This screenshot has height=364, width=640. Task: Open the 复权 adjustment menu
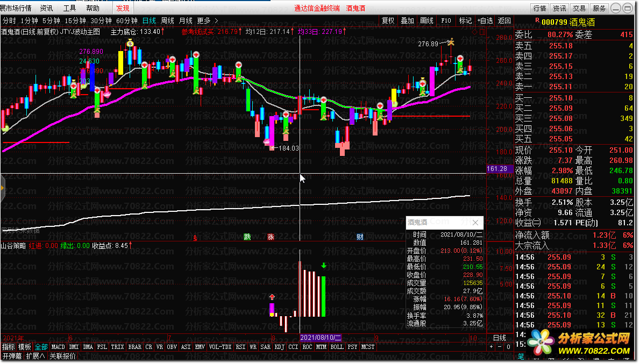point(388,20)
